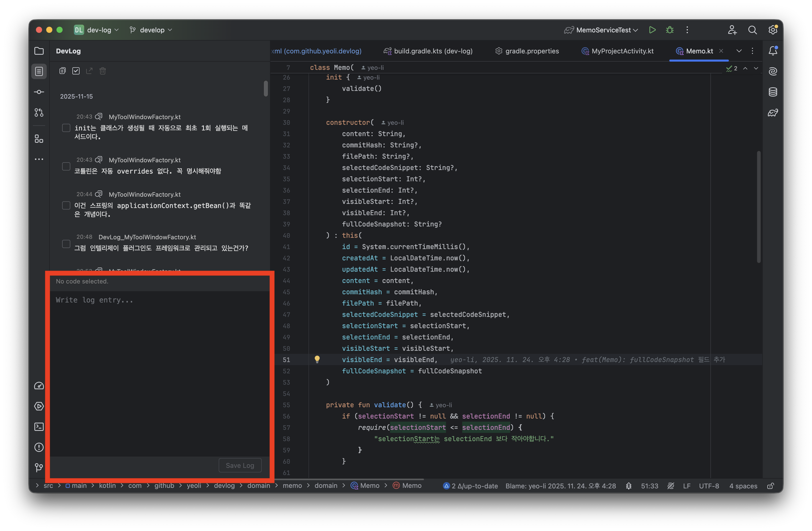Switch to MyProjectActivity.kt tab
The width and height of the screenshot is (812, 531).
[622, 51]
